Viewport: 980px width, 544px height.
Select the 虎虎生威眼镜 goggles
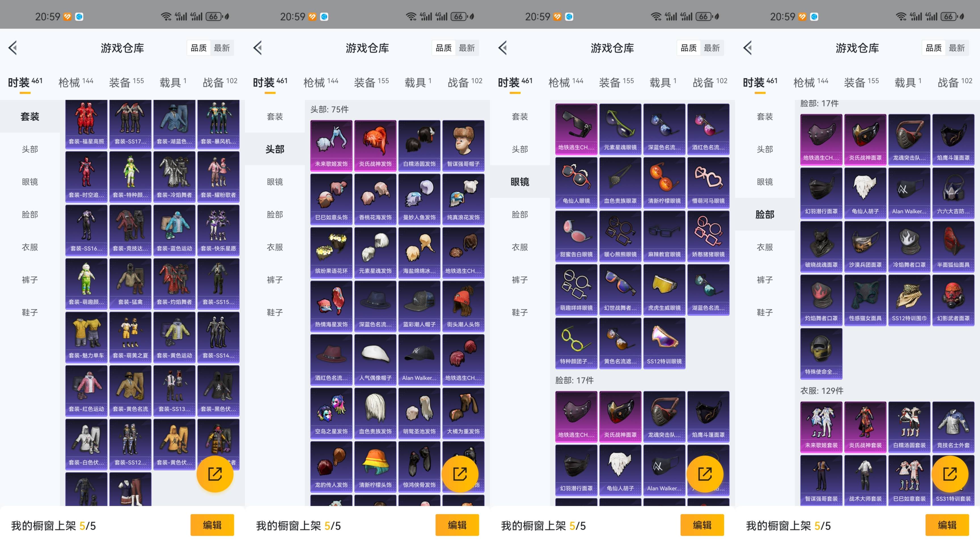click(664, 289)
